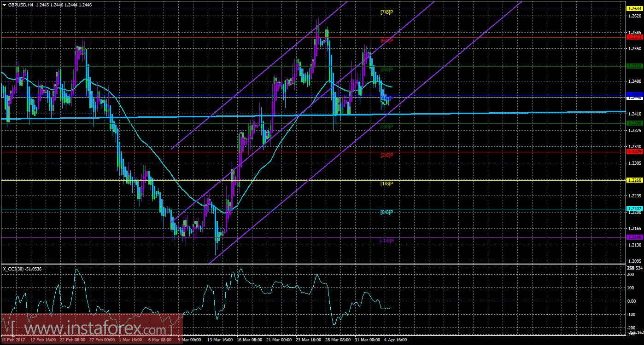Click the yellow 1.2634 price tag
The height and width of the screenshot is (345, 644).
tap(636, 8)
